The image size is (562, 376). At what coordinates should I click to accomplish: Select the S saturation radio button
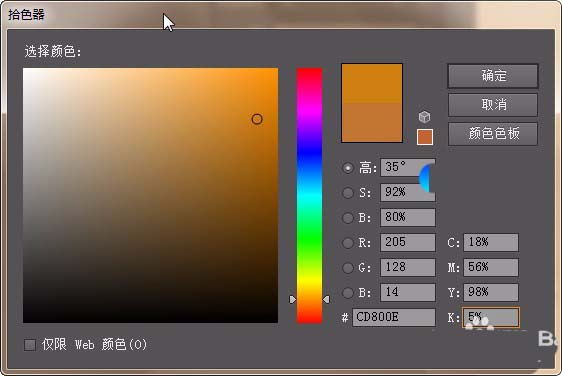348,193
